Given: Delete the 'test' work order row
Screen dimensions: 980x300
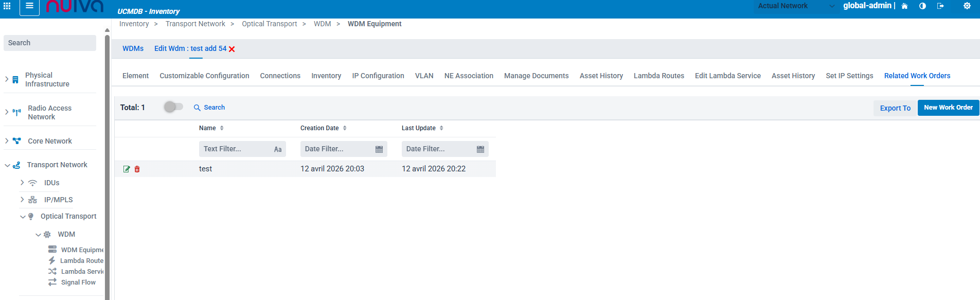Looking at the screenshot, I should (137, 169).
